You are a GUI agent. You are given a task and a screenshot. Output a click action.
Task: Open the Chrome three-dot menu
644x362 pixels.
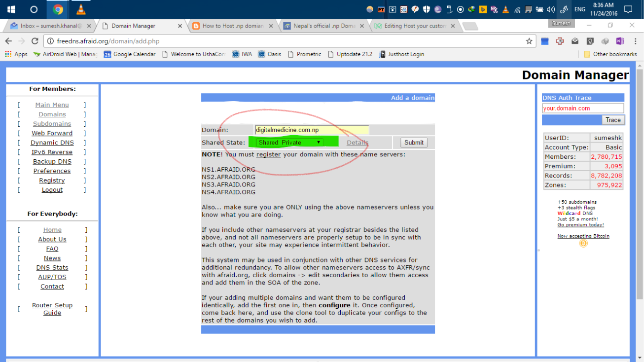[x=635, y=41]
